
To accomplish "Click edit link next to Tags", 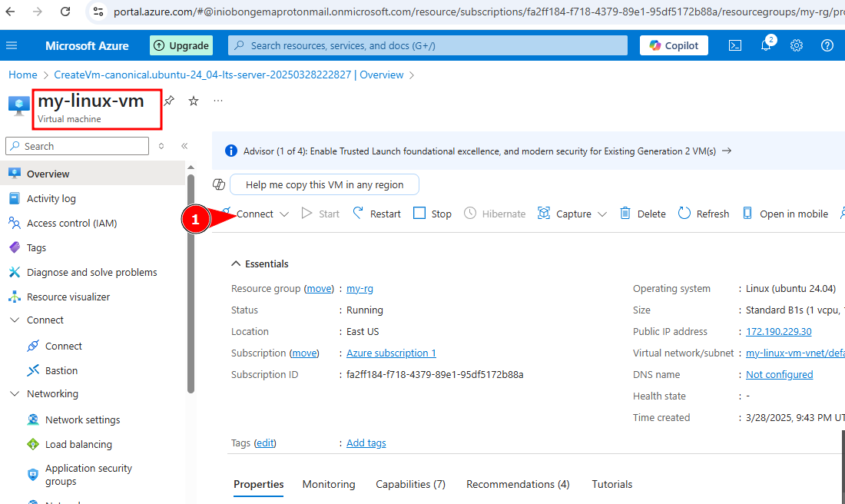I will 264,443.
